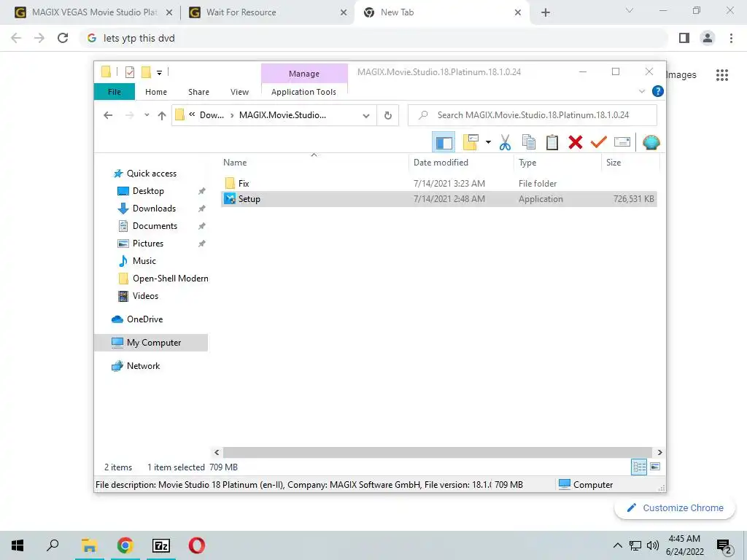The width and height of the screenshot is (747, 560).
Task: Show hidden breadcrumb folders via double chevron
Action: [192, 114]
